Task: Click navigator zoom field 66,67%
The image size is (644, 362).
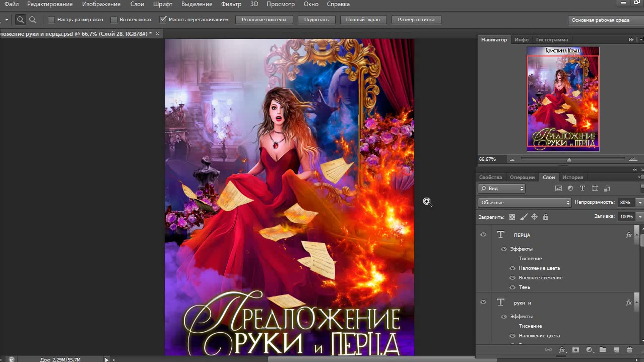Action: pos(492,159)
